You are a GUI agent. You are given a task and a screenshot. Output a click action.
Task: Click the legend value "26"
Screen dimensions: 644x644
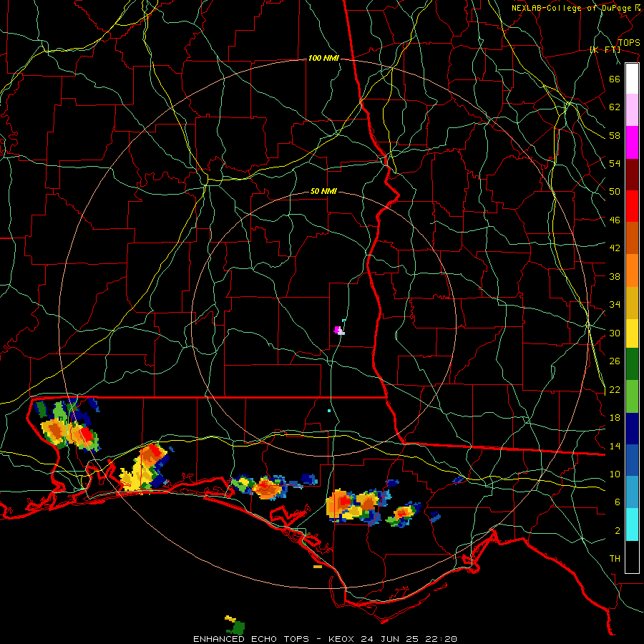tap(615, 361)
